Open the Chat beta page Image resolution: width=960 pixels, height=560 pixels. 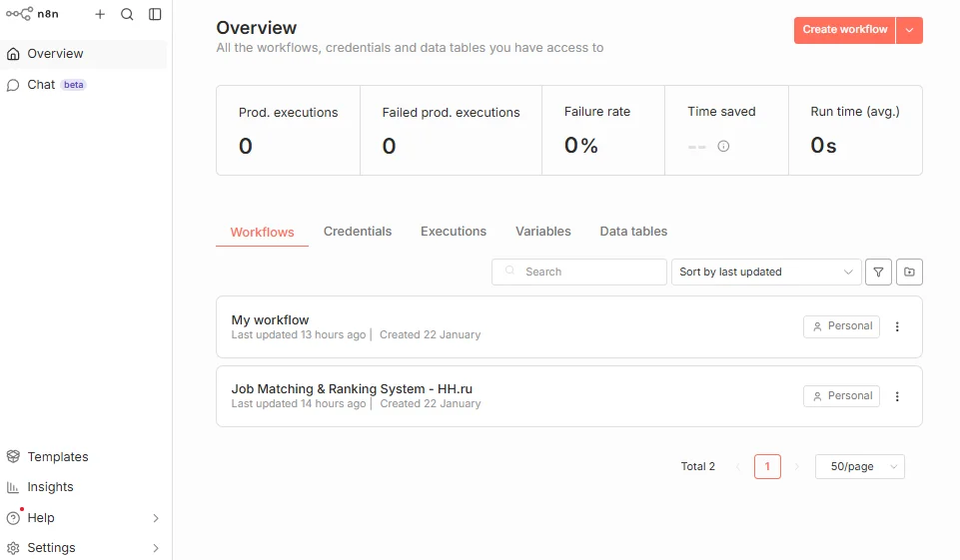coord(42,85)
